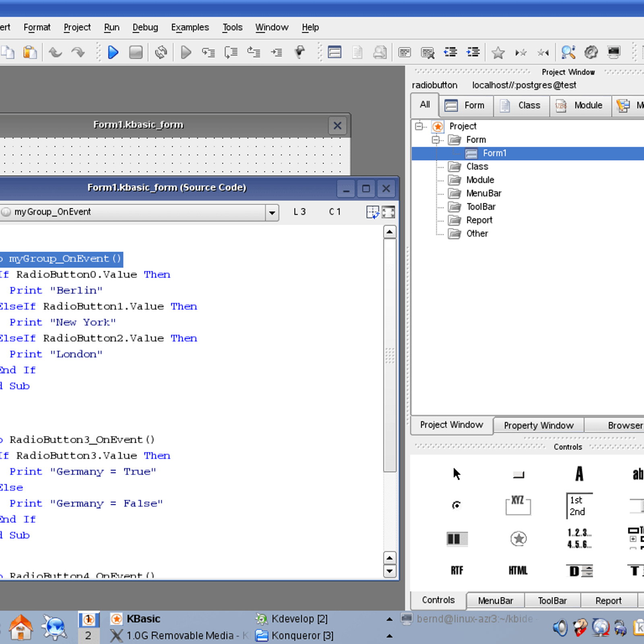The image size is (644, 644).
Task: Switch to the All filter tab
Action: click(425, 105)
